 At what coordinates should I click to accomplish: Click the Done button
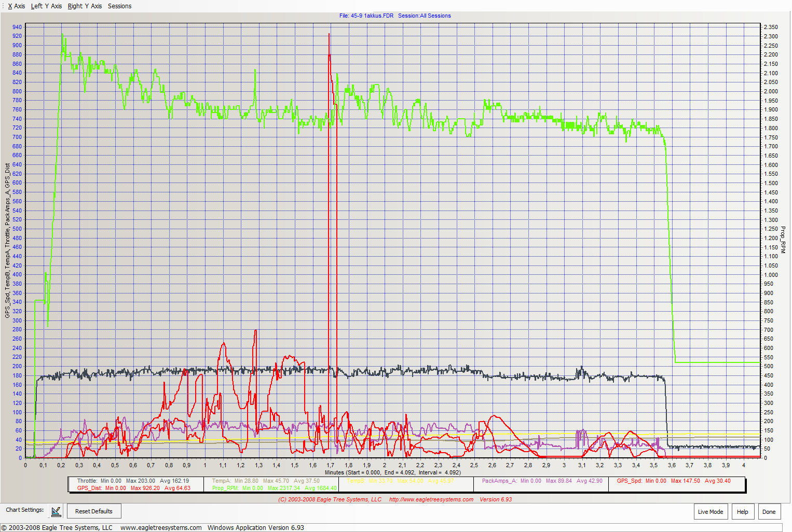coord(769,512)
